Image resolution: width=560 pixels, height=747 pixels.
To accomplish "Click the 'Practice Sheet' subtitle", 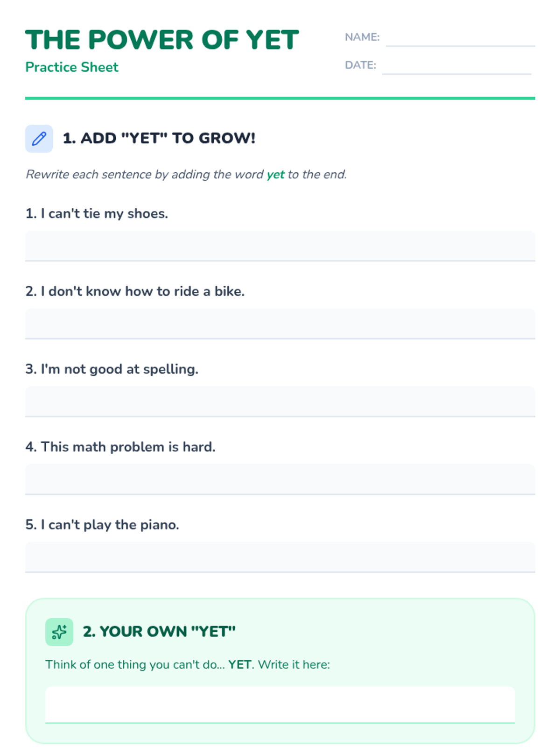I will 72,67.
